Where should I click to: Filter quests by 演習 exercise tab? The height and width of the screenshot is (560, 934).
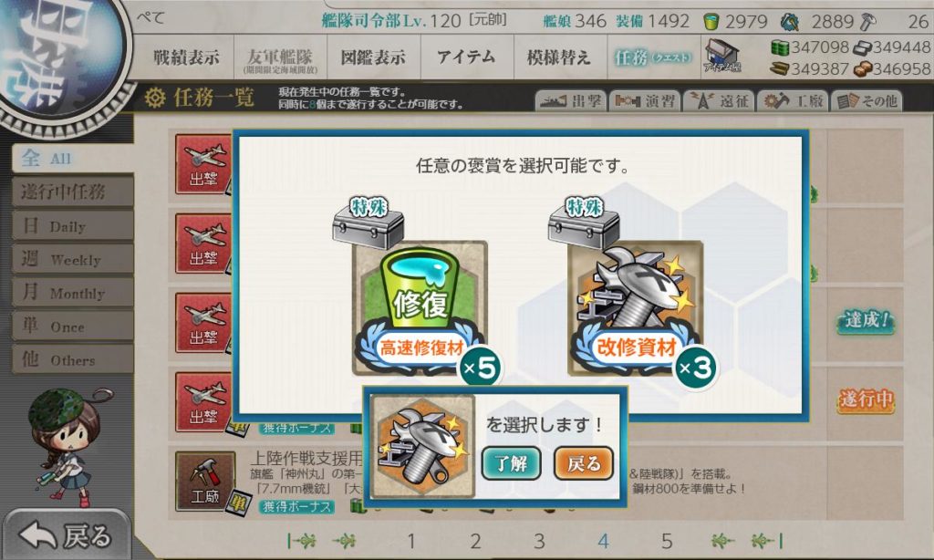pyautogui.click(x=645, y=100)
